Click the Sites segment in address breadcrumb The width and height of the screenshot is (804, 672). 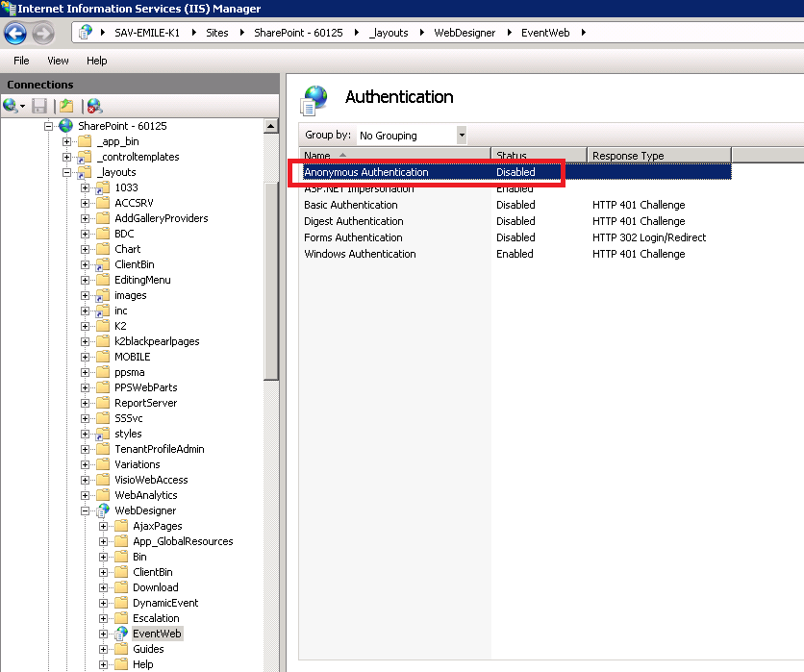217,33
